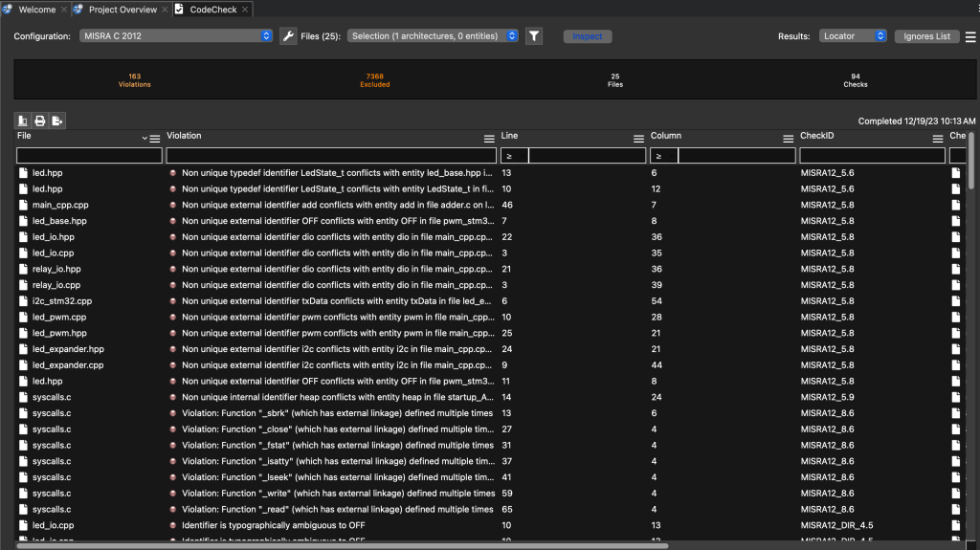Click the Inspect button

click(x=588, y=36)
